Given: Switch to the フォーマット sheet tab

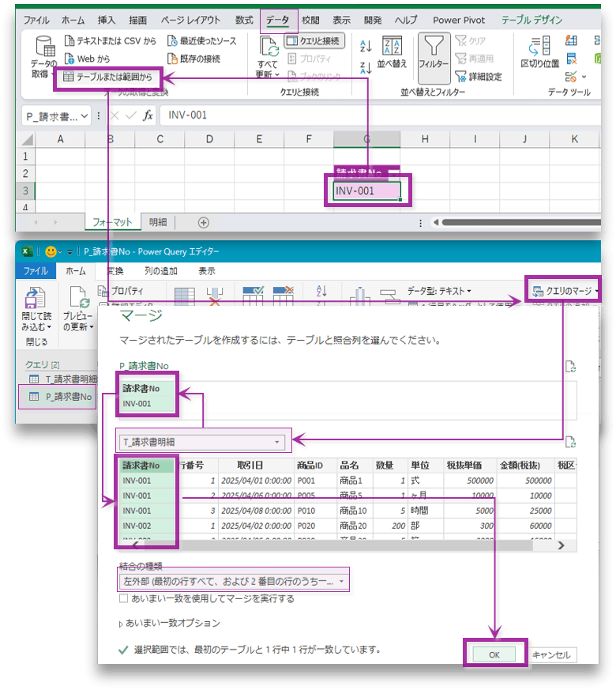Looking at the screenshot, I should (112, 222).
